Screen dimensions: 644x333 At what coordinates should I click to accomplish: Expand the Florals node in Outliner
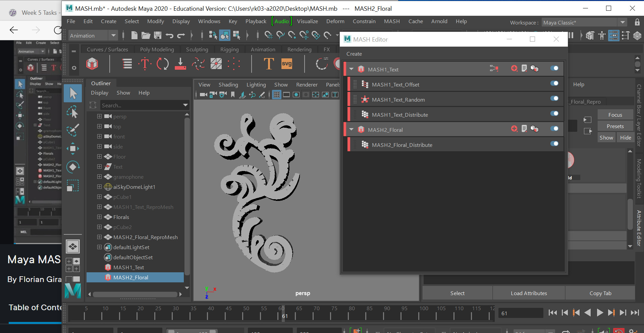tap(99, 217)
